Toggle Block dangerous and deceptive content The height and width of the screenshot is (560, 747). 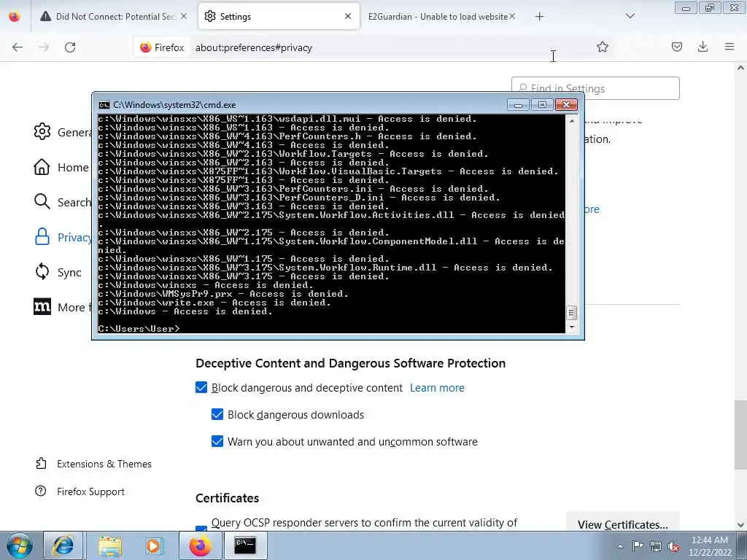click(x=201, y=388)
